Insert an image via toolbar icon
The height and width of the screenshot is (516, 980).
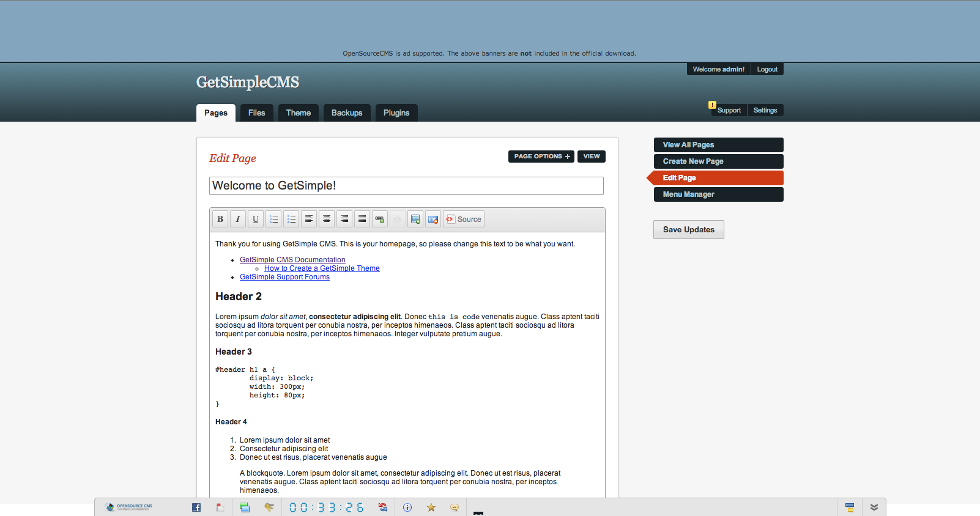click(x=415, y=219)
